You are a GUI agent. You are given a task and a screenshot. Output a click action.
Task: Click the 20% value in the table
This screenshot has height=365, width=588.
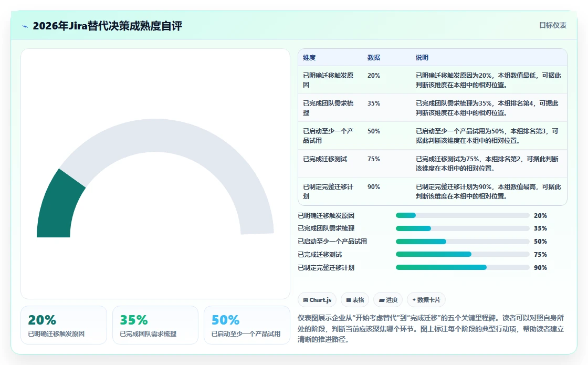pyautogui.click(x=374, y=76)
